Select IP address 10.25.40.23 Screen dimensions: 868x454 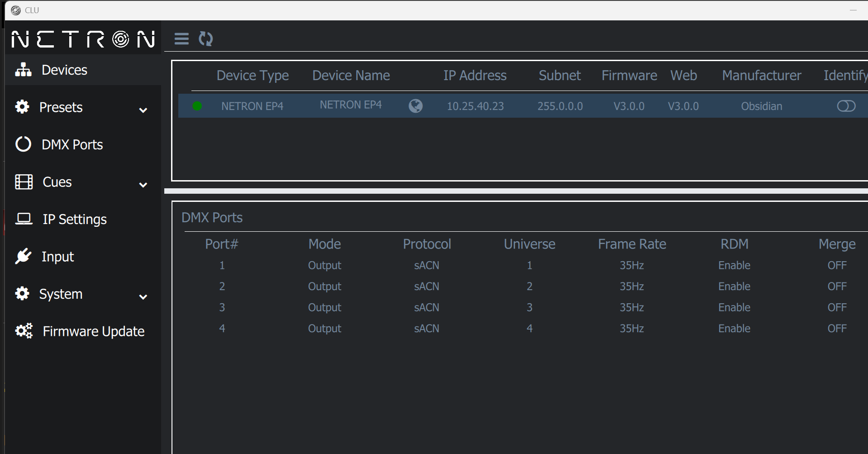475,106
